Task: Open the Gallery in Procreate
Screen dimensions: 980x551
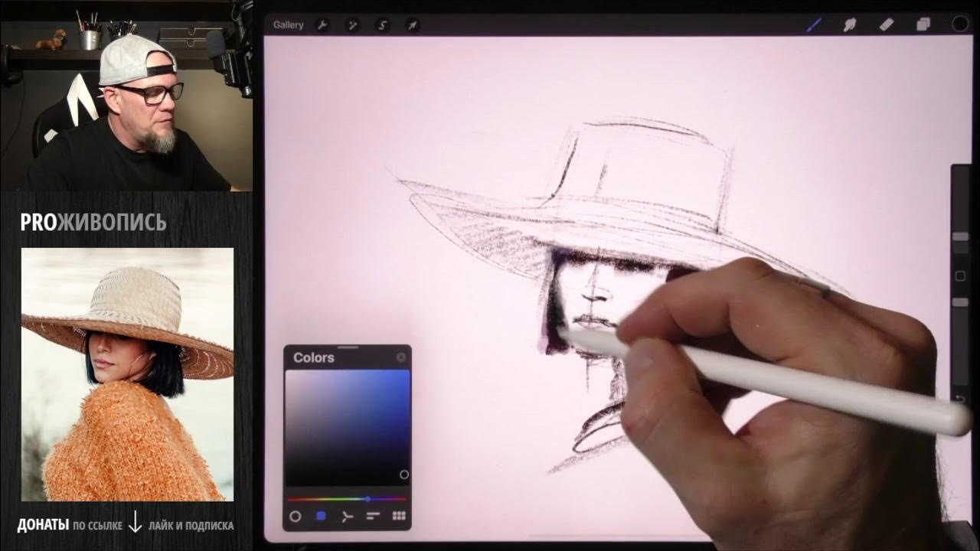Action: (x=288, y=25)
